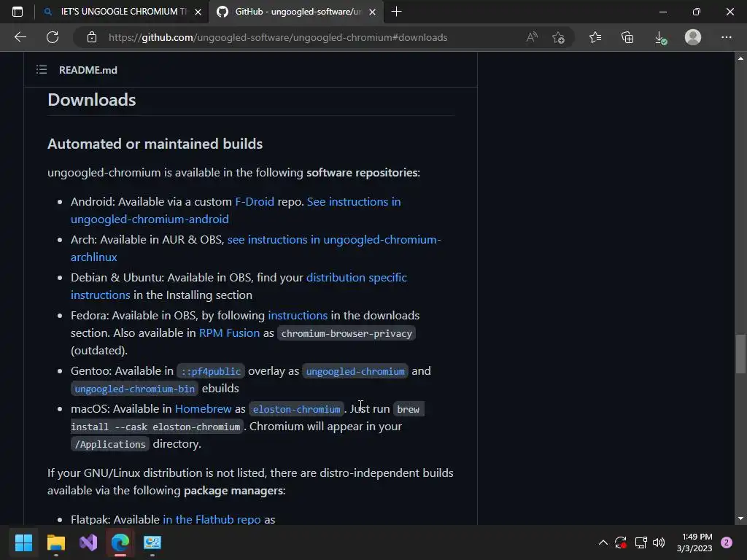747x560 pixels.
Task: Switch to IET'S UNGOOGLE CHROMIUM tab
Action: tap(123, 12)
